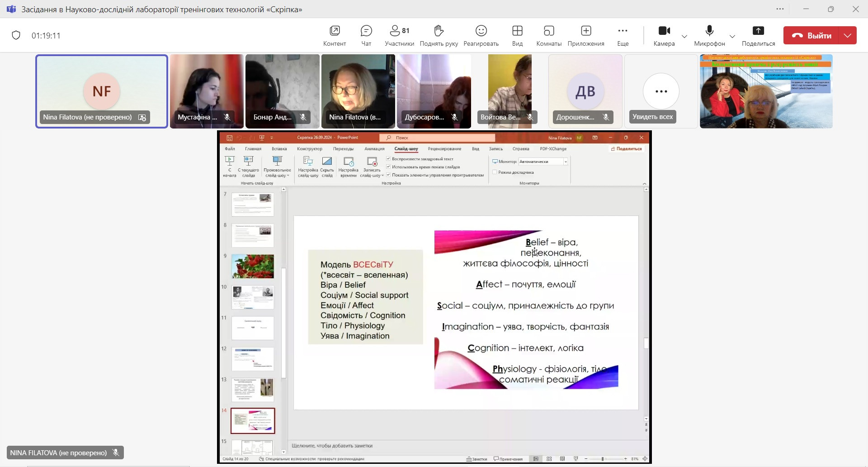Expand the microphone options arrow
The height and width of the screenshot is (467, 868).
(732, 36)
